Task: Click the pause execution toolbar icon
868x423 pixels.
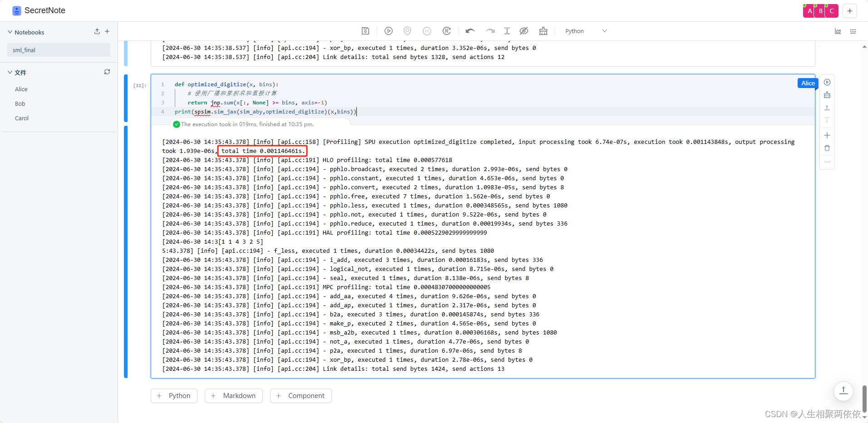Action: click(x=427, y=31)
